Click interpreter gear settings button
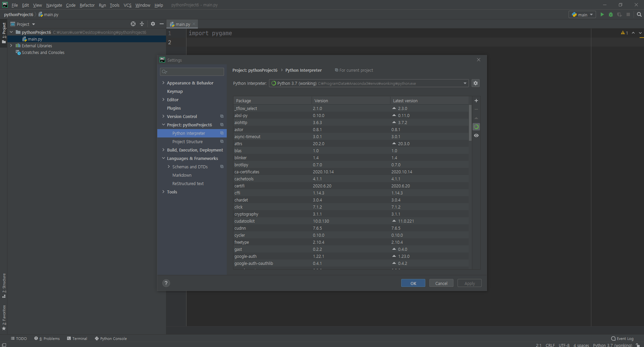This screenshot has height=347, width=644. pos(476,83)
